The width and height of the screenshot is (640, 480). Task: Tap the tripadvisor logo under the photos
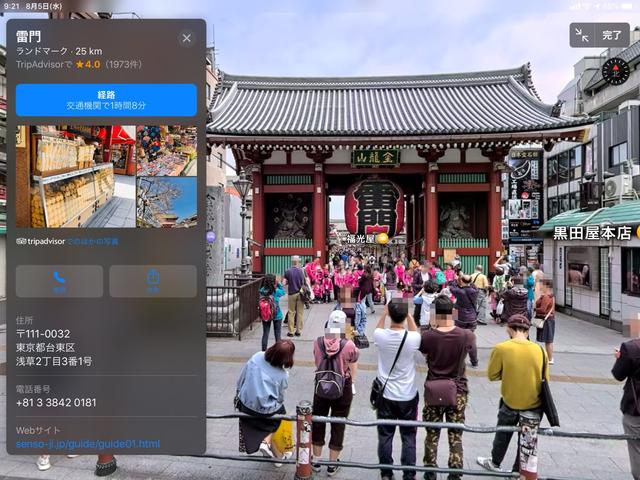click(41, 241)
